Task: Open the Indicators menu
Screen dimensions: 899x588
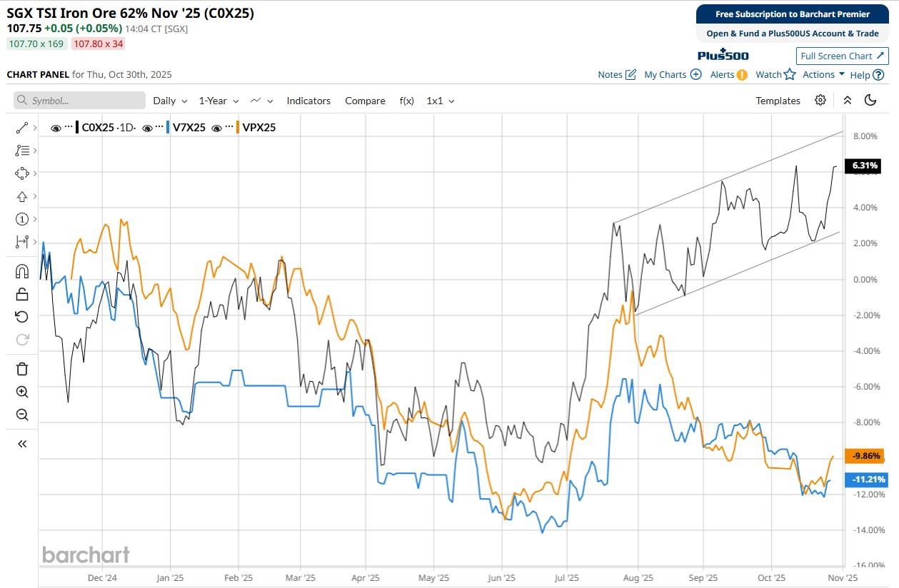Action: [308, 101]
